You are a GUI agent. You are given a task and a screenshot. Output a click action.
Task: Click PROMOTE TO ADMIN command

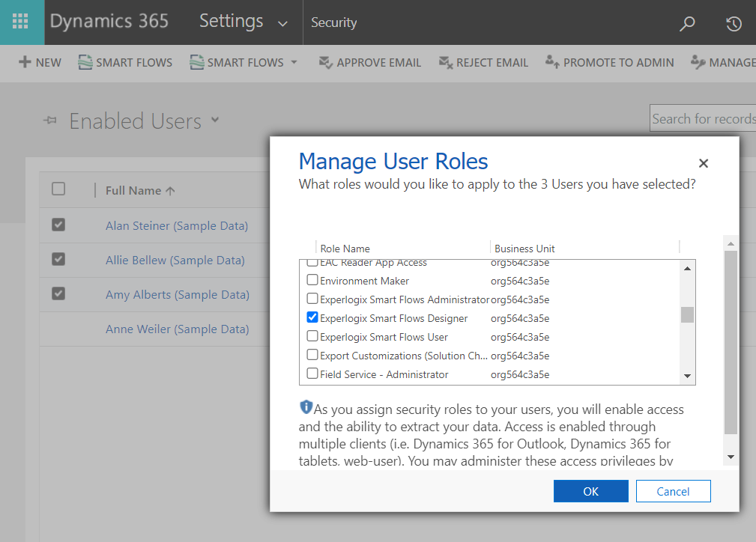(x=609, y=63)
